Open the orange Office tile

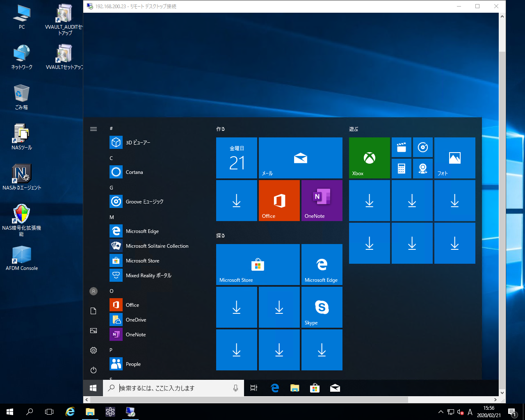pos(279,201)
